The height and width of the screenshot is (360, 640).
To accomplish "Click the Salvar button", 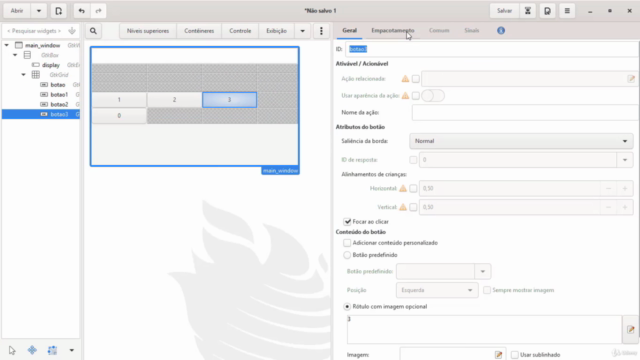I will pyautogui.click(x=504, y=11).
